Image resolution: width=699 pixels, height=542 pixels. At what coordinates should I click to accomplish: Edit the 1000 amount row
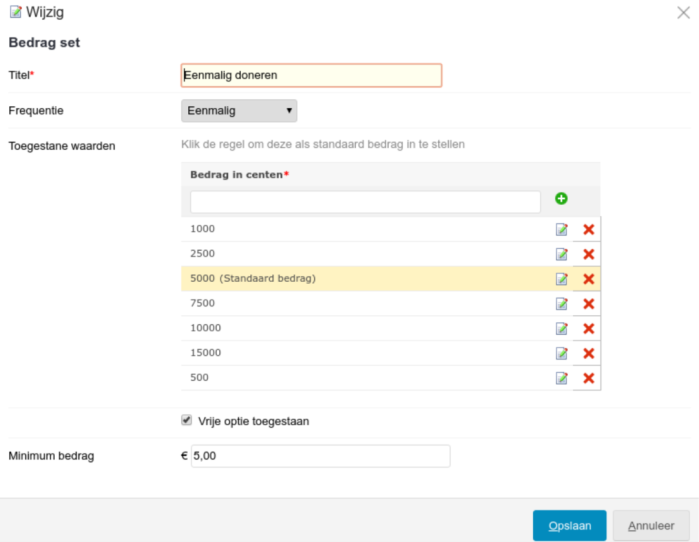(562, 230)
